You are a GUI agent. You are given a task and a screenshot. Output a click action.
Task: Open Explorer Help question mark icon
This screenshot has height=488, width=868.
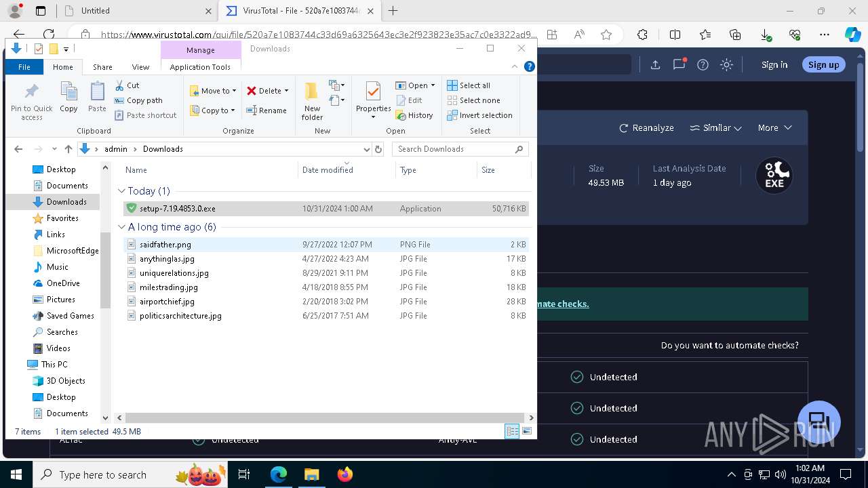click(x=530, y=66)
